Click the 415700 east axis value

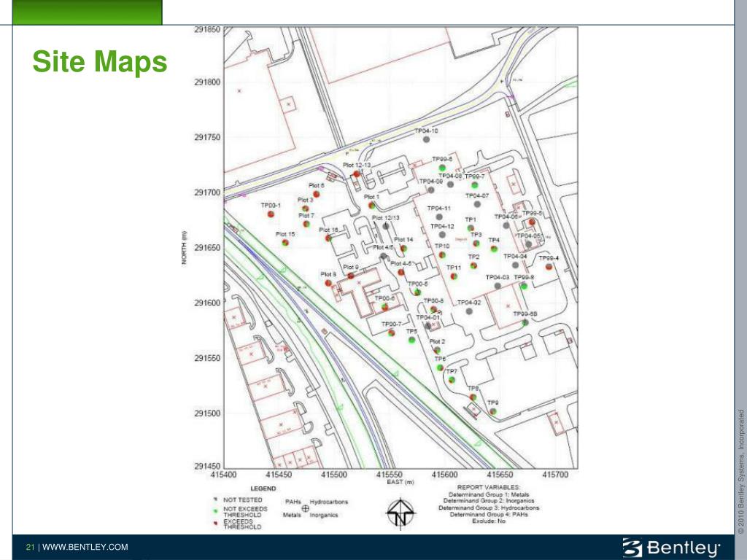(x=555, y=475)
